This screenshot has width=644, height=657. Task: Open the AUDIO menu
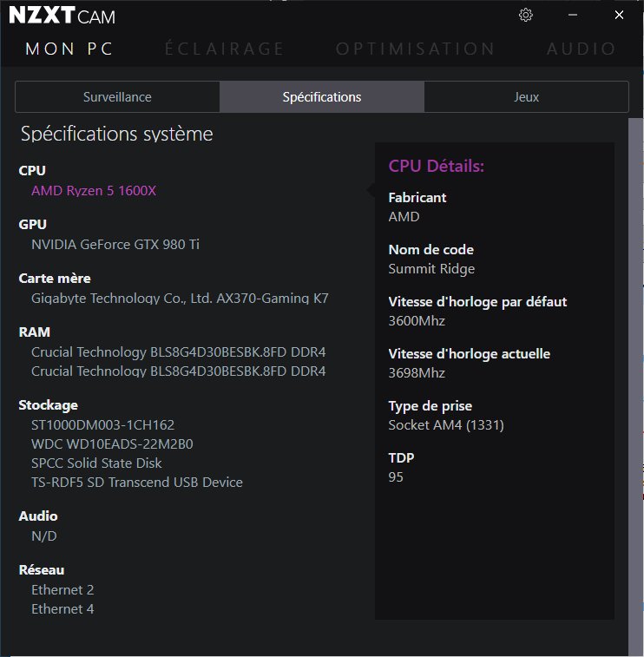click(x=582, y=49)
